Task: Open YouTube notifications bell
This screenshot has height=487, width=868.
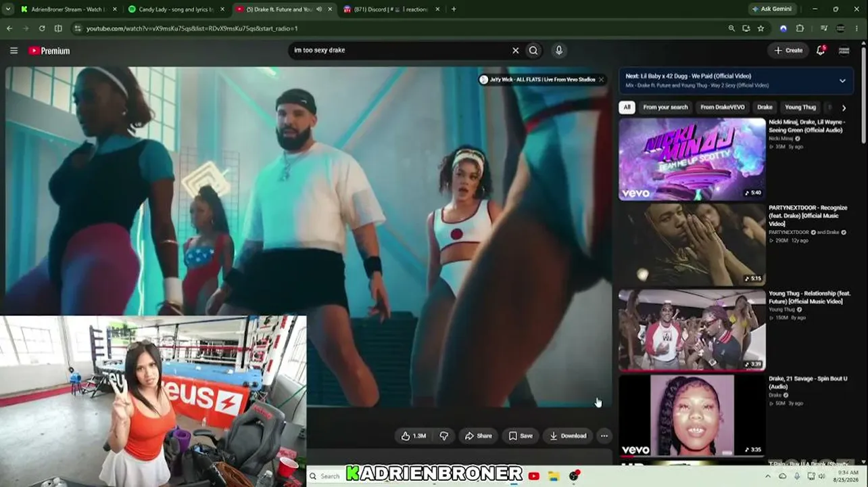Action: (821, 50)
